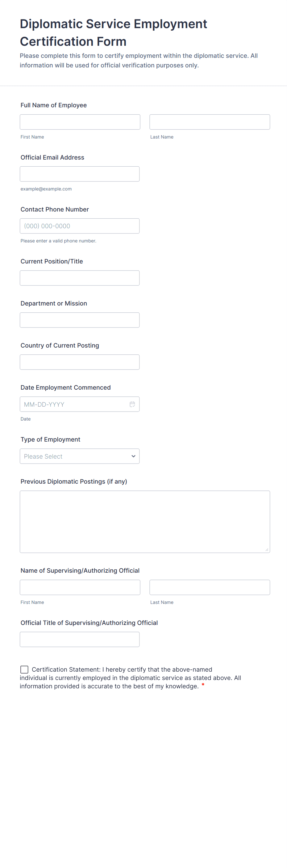Grab the text area resize handle
Screen dimensions: 287x868
click(x=267, y=549)
